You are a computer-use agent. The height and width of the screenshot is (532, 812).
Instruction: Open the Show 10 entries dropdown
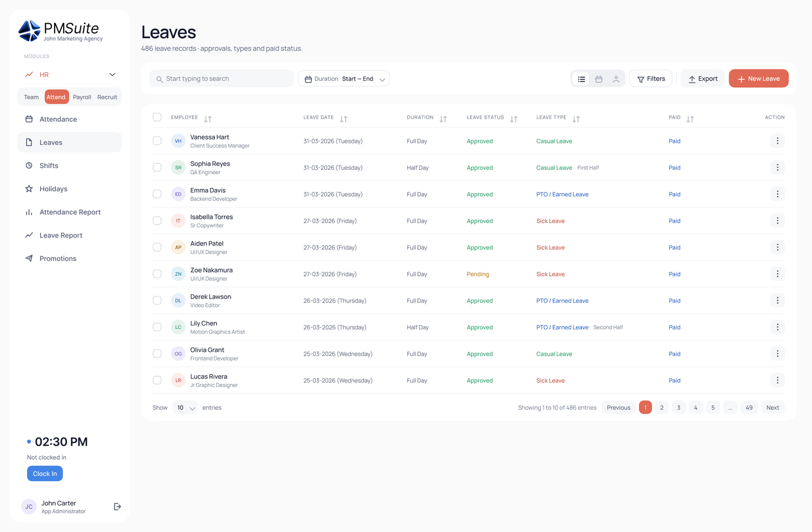pos(185,408)
